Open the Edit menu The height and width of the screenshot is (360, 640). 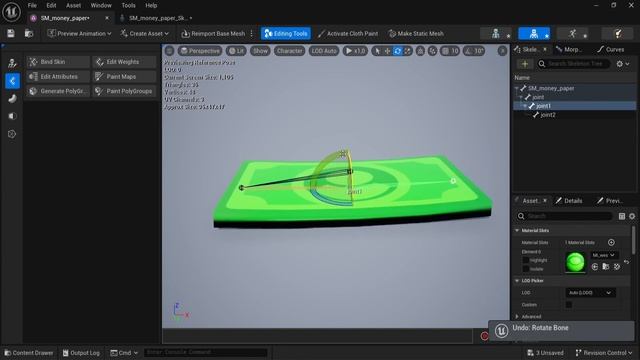pyautogui.click(x=51, y=5)
